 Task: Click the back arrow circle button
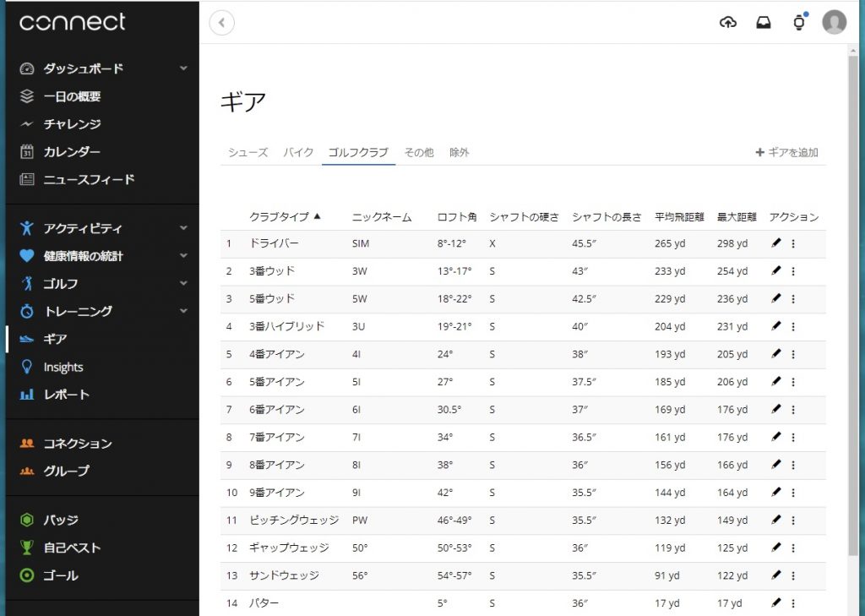pyautogui.click(x=221, y=23)
